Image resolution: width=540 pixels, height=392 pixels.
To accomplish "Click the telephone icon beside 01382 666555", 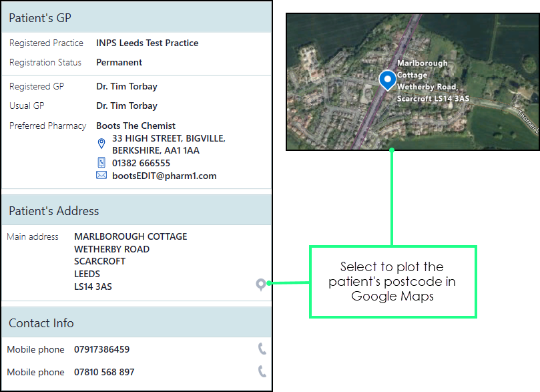I will 101,162.
